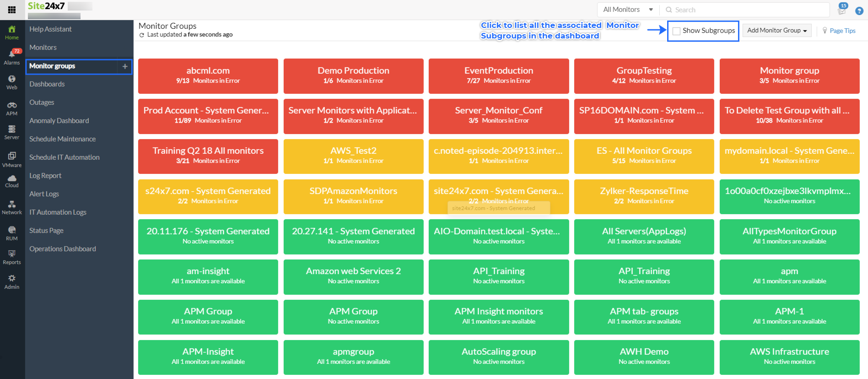
Task: Open the abcml.com monitor group tile
Action: (208, 76)
